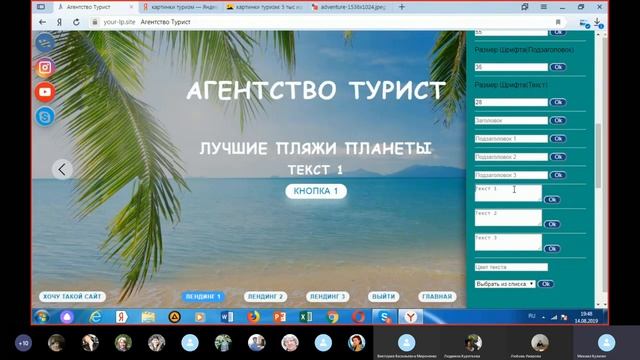Confirm 'Текст 1' area with Ok
The height and width of the screenshot is (360, 640).
point(552,200)
